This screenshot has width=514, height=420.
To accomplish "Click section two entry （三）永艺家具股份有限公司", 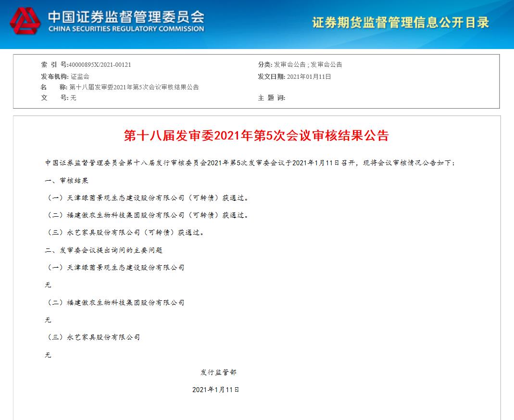I will tap(93, 337).
